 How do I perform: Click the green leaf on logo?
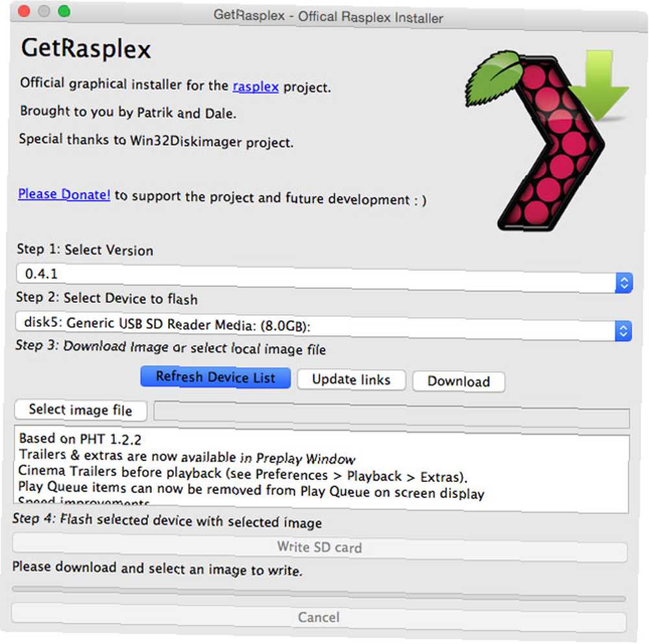[x=493, y=78]
